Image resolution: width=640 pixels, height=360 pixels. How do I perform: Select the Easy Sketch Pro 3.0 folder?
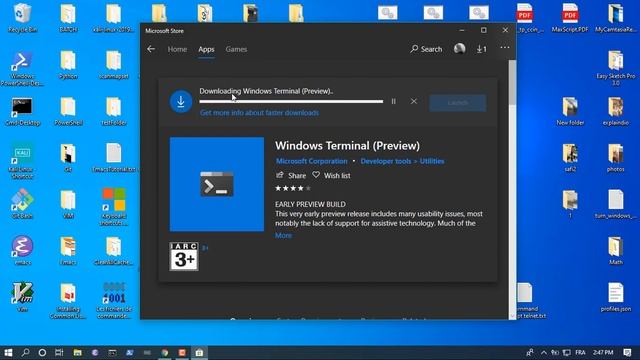pyautogui.click(x=616, y=68)
